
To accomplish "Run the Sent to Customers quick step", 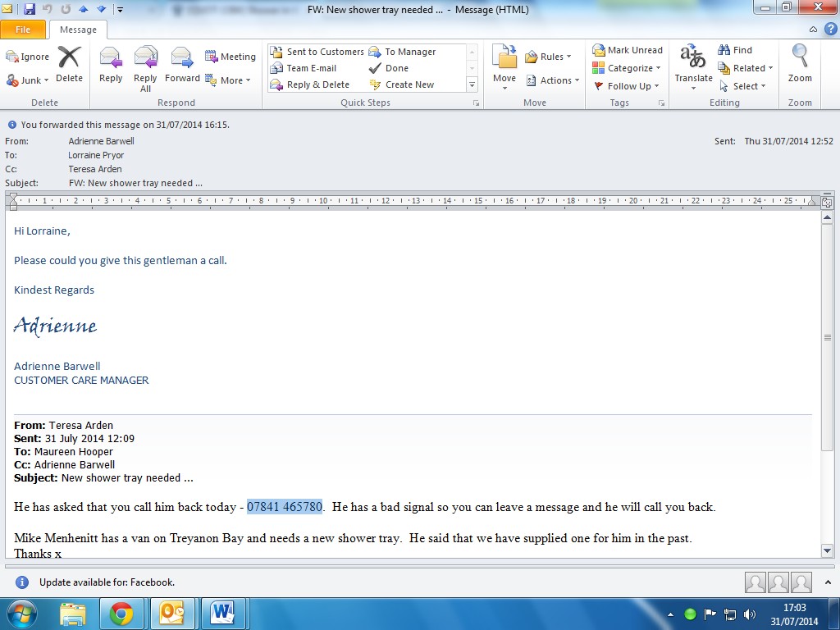I will [317, 52].
